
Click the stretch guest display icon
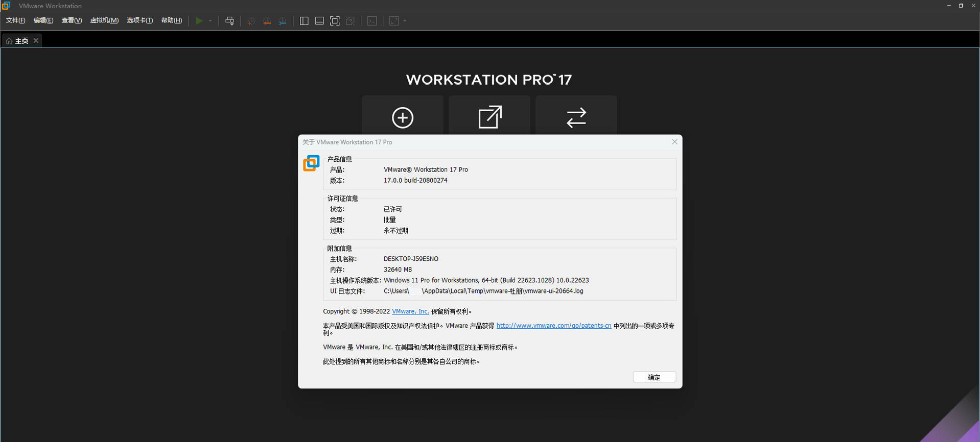pyautogui.click(x=394, y=21)
